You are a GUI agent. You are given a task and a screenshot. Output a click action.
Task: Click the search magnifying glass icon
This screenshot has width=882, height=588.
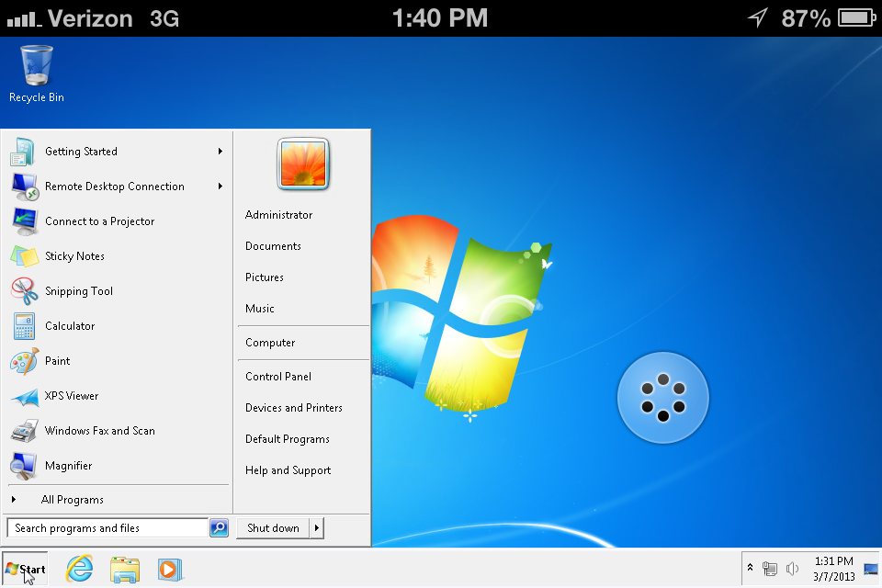click(x=219, y=527)
